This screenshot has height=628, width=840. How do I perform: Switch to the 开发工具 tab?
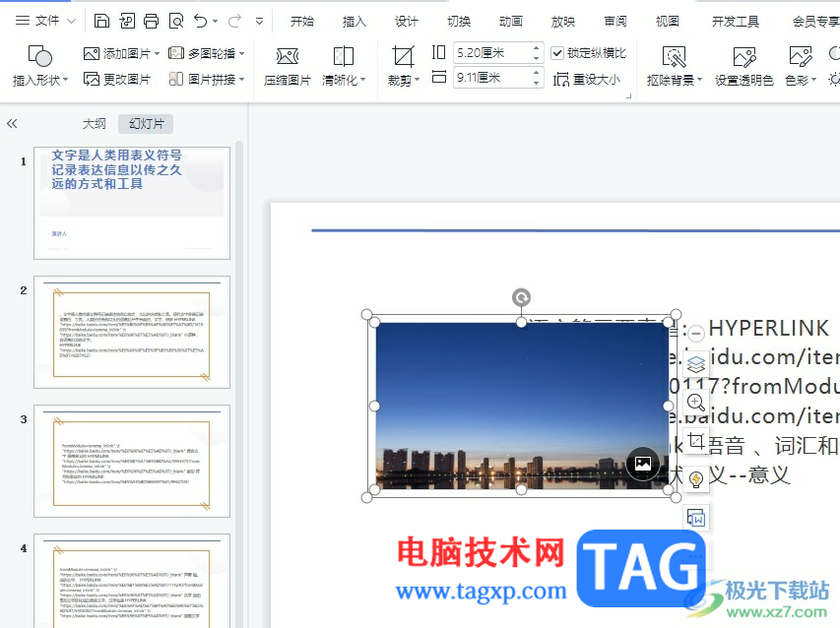(736, 22)
